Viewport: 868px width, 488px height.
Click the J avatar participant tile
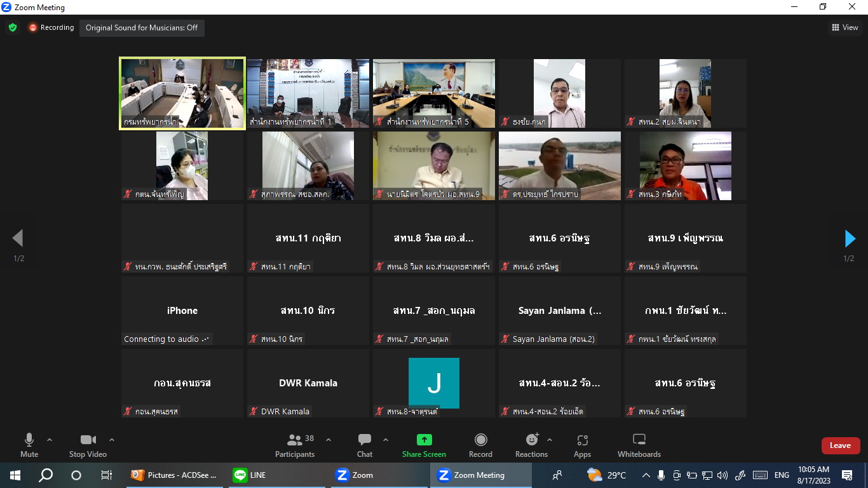pos(433,383)
